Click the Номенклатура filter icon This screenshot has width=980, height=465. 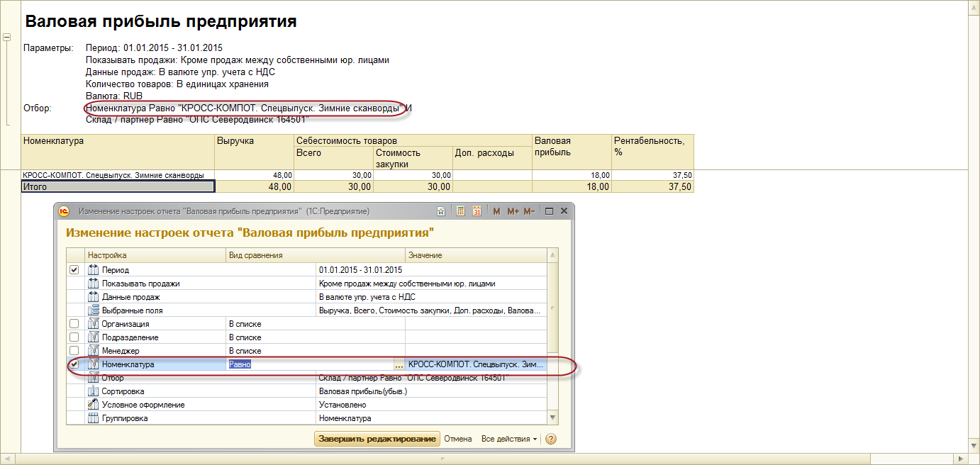tap(92, 364)
